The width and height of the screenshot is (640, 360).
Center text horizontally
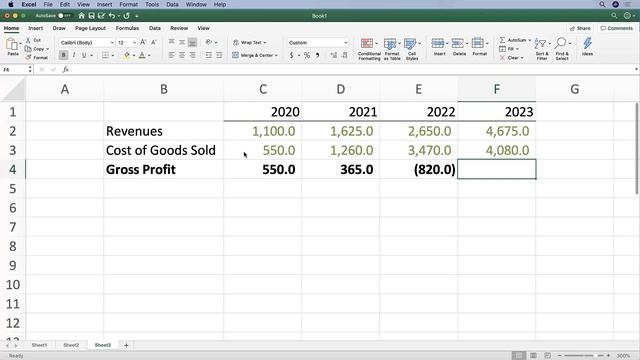tap(182, 55)
